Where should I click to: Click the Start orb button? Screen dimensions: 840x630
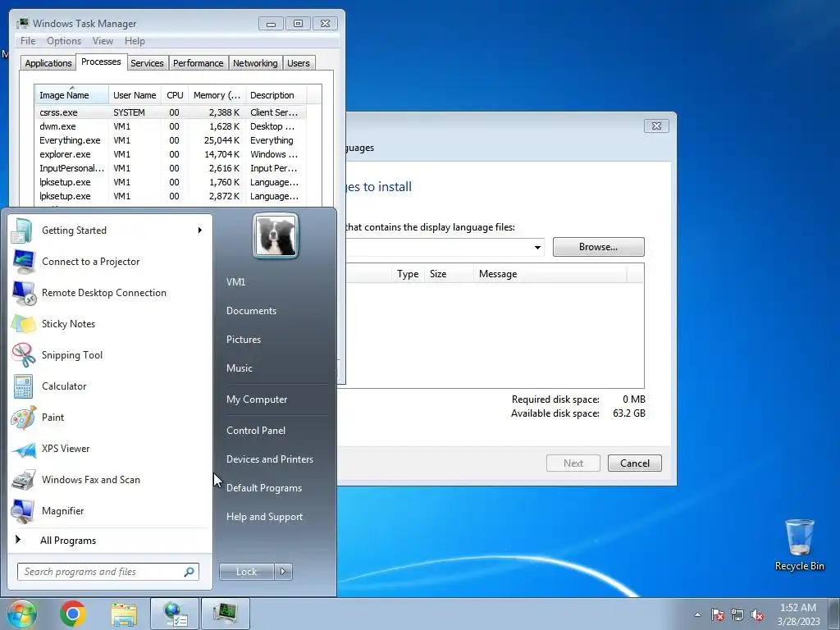click(x=22, y=614)
